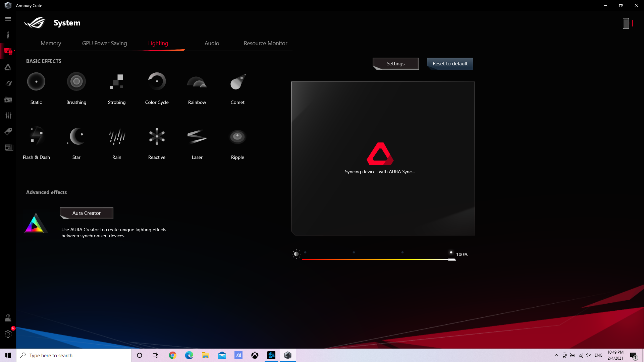Viewport: 644px width, 362px height.
Task: Open the hamburger menu in the sidebar
Action: click(8, 19)
